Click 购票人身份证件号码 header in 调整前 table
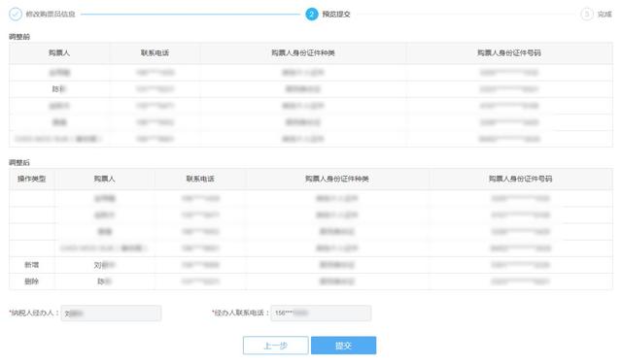Screen dimensions: 622x364 tap(509, 52)
